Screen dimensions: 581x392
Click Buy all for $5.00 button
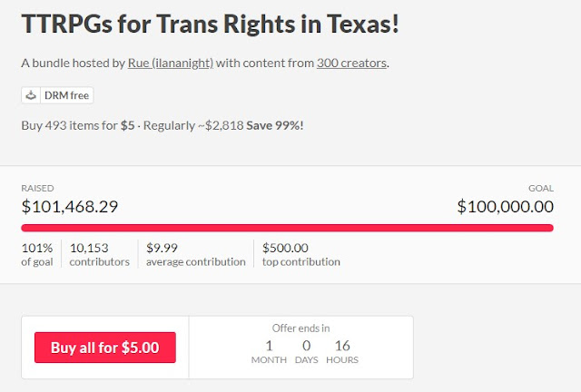(x=105, y=348)
